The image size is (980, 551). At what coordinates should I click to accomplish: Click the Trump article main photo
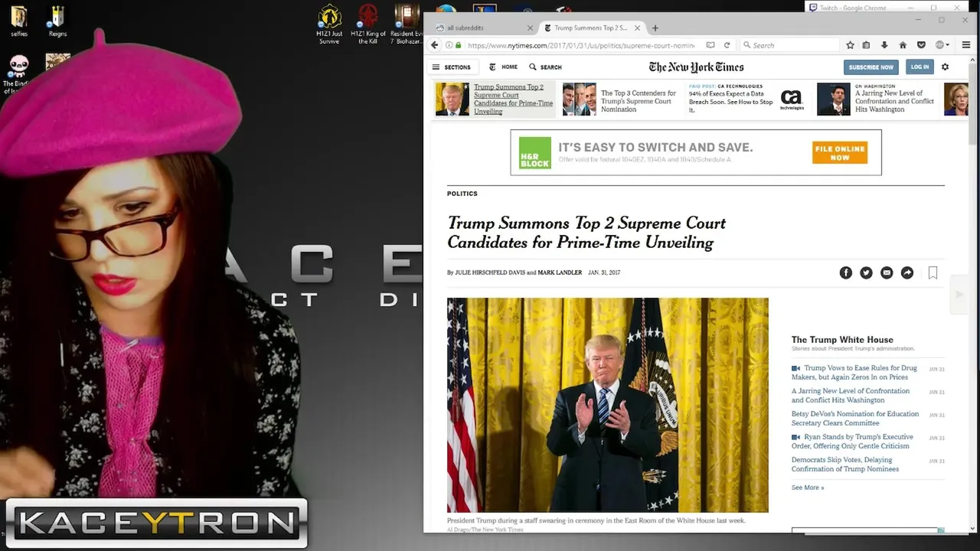(x=607, y=405)
